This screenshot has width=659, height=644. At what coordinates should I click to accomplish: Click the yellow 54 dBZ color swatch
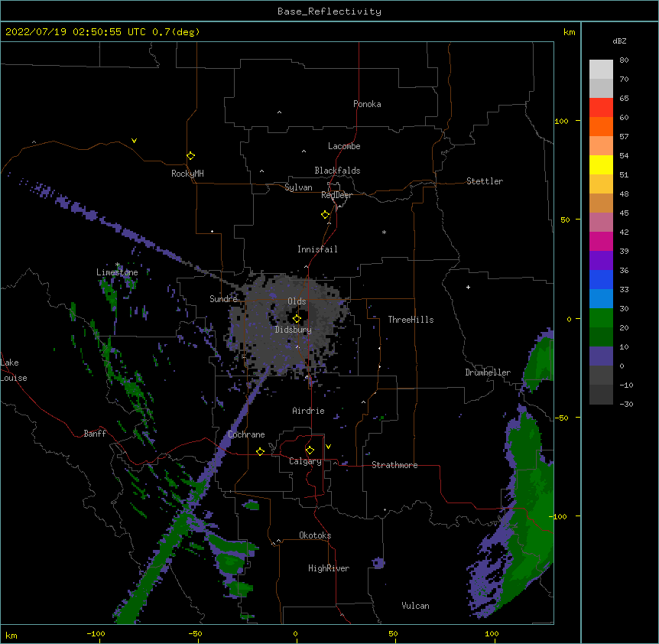point(601,164)
